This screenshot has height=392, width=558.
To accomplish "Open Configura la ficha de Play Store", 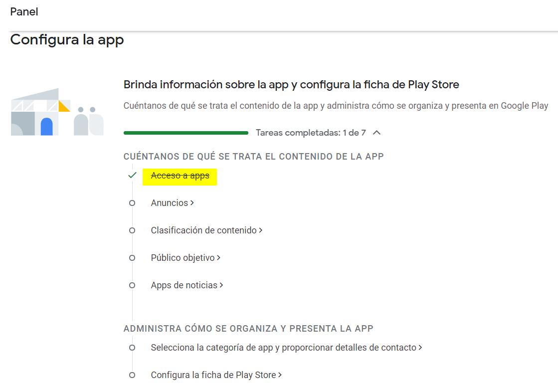I will coord(216,375).
